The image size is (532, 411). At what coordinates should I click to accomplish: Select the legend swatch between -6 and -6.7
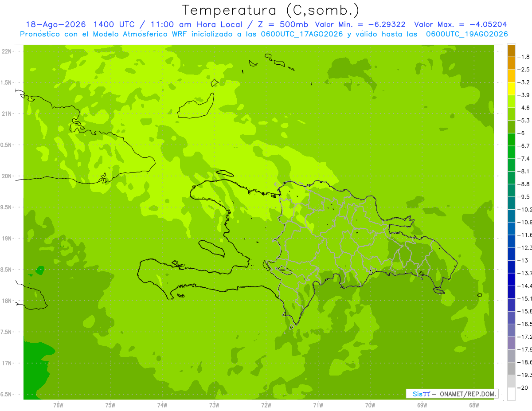coord(511,140)
